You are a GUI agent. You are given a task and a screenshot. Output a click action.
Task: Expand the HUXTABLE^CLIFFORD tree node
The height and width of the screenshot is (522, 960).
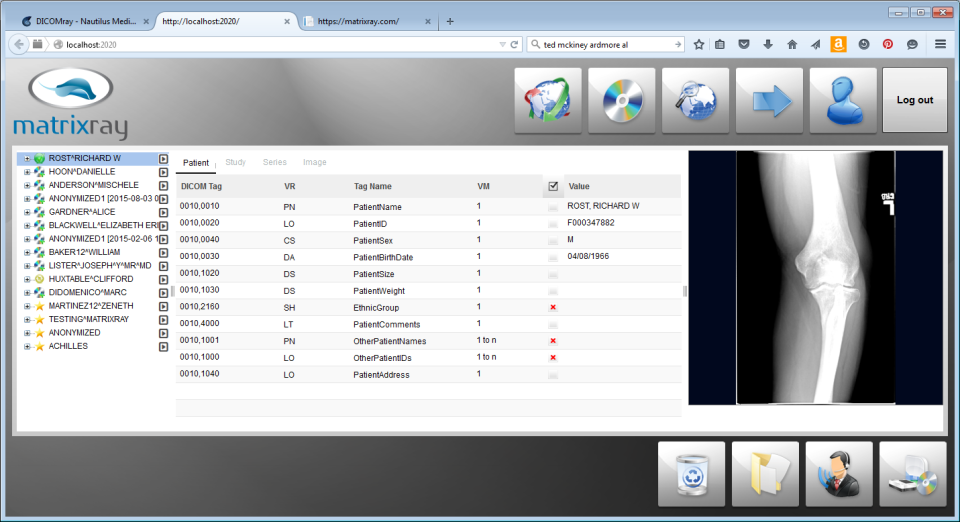pos(27,280)
